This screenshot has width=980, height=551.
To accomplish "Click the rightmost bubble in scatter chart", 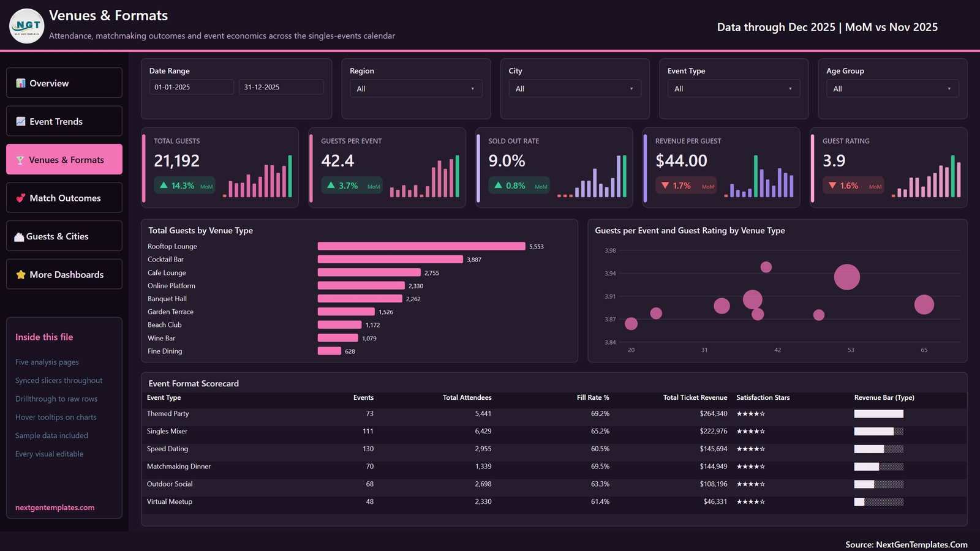I will 924,304.
